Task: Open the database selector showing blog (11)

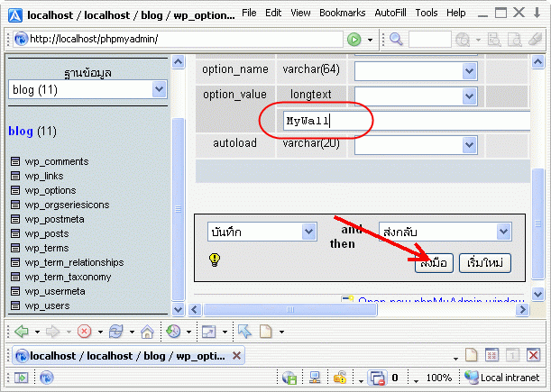Action: tap(87, 89)
